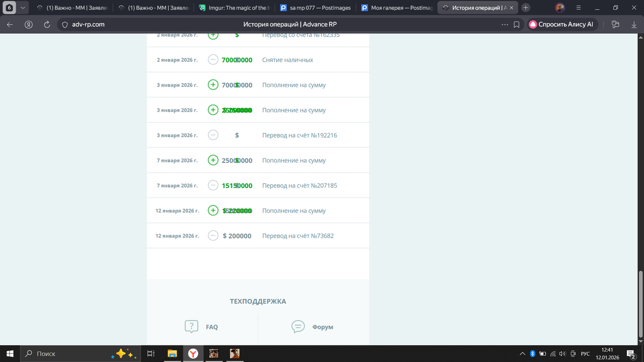Open File Explorer from the taskbar
This screenshot has height=362, width=644.
(172, 353)
